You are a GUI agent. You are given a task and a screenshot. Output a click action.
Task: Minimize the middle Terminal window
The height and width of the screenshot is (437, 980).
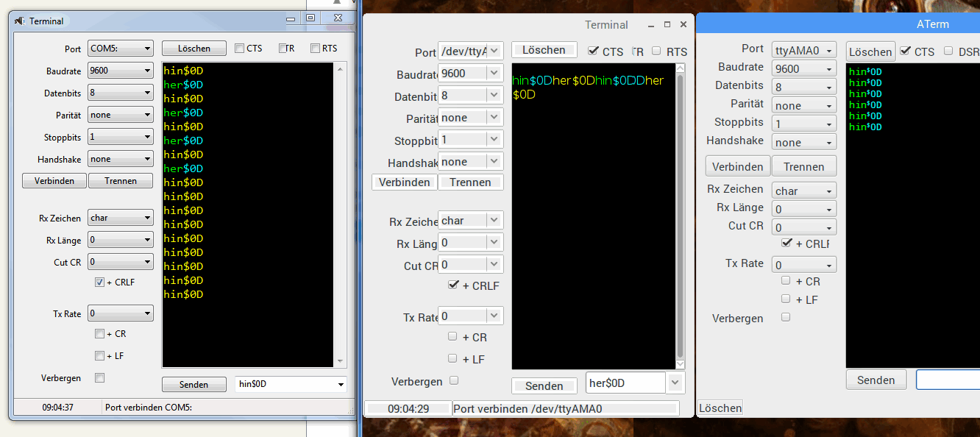coord(649,24)
